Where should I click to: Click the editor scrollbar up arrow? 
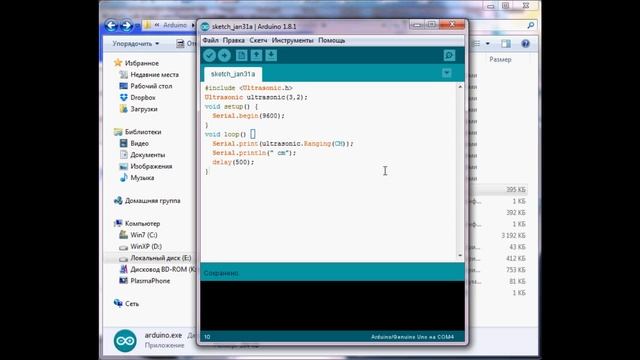[x=460, y=87]
